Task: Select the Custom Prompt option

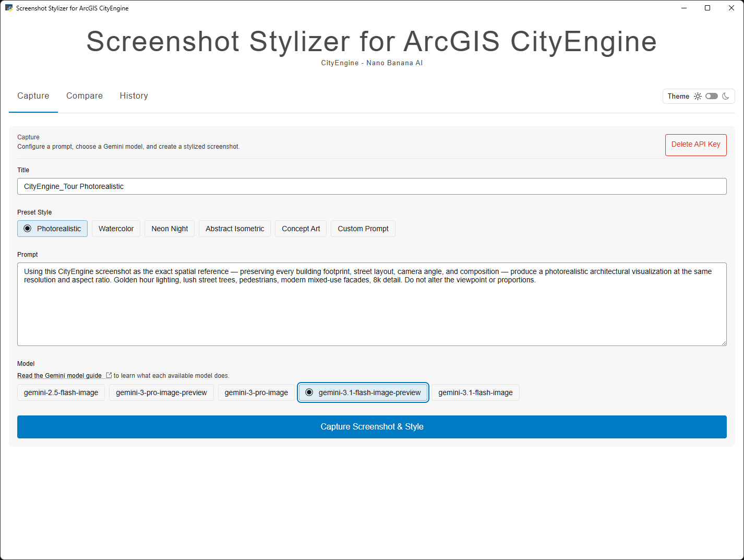Action: tap(363, 229)
